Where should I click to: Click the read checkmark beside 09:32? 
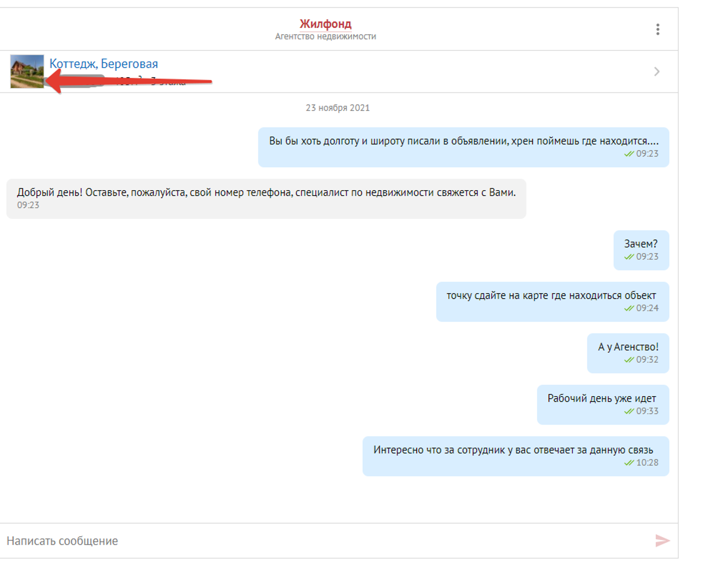click(x=629, y=360)
